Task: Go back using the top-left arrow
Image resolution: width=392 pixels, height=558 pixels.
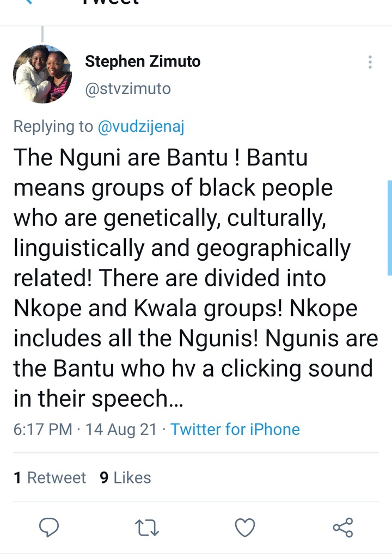Action: (x=28, y=2)
